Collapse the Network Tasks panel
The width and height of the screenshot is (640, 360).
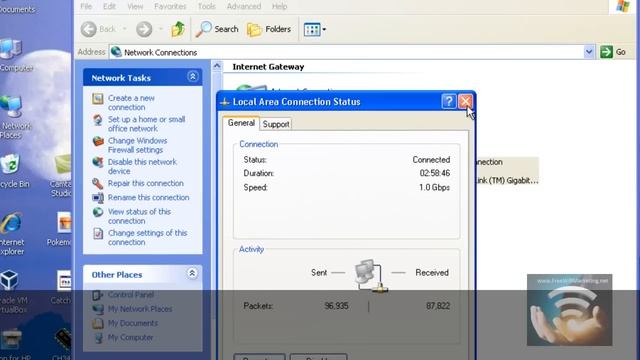click(x=193, y=77)
